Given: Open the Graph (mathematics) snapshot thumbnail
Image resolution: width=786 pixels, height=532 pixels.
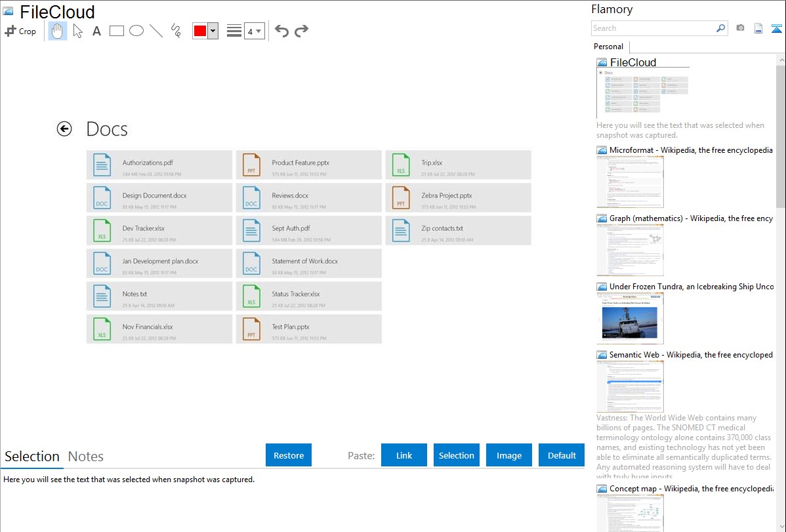Looking at the screenshot, I should (630, 250).
